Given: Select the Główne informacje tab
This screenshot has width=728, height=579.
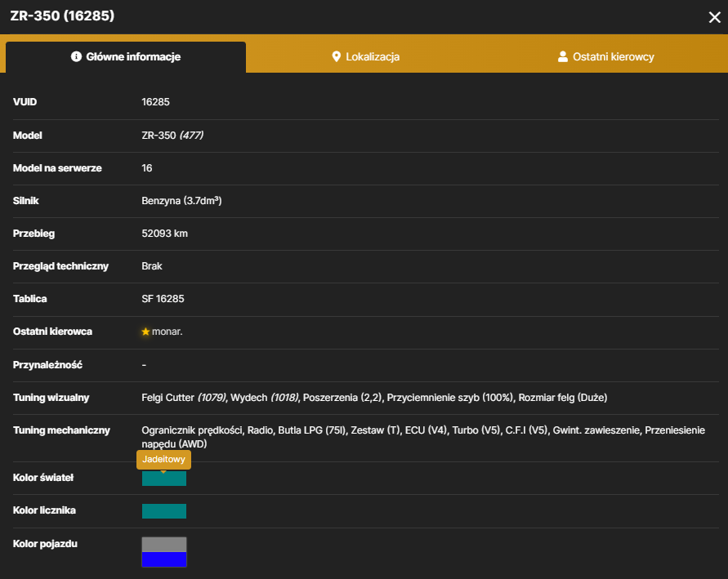Looking at the screenshot, I should tap(126, 56).
